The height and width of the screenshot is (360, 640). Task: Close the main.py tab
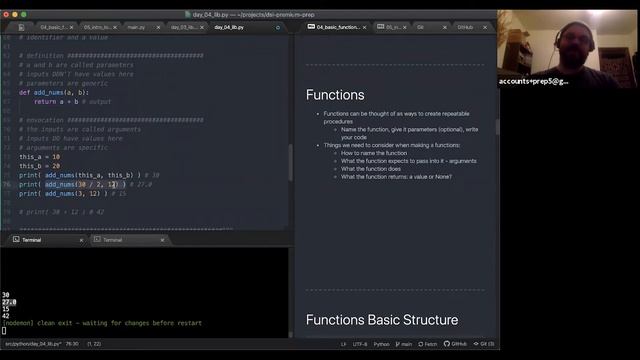pos(158,27)
